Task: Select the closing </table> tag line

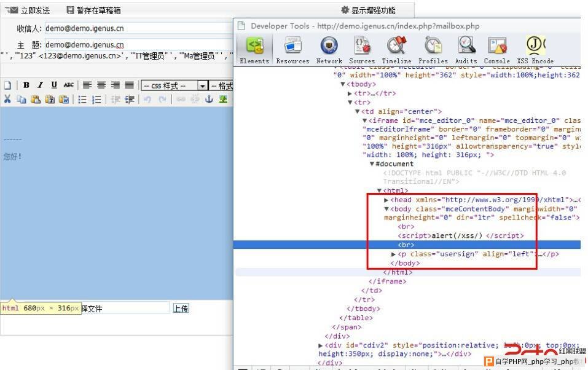Action: pyautogui.click(x=356, y=318)
